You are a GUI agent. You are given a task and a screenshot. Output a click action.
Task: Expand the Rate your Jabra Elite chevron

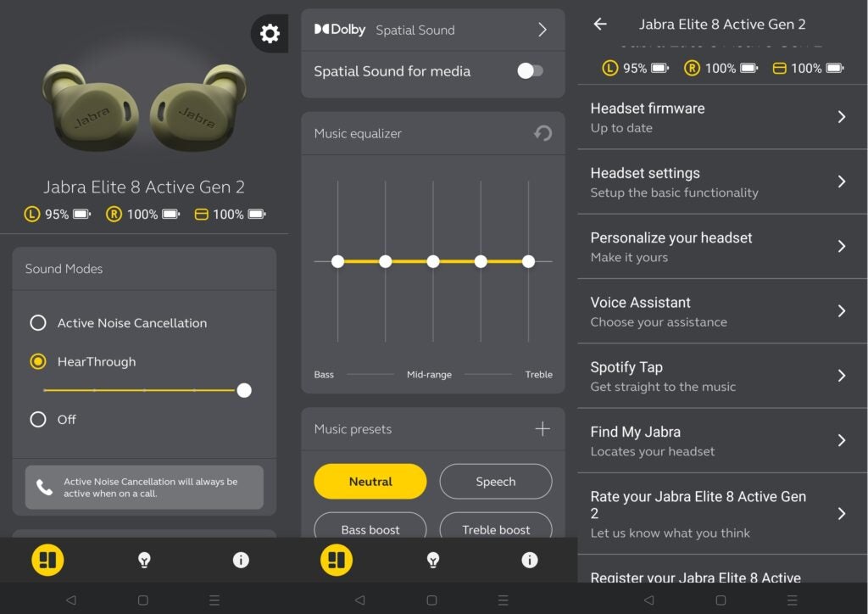click(x=842, y=514)
